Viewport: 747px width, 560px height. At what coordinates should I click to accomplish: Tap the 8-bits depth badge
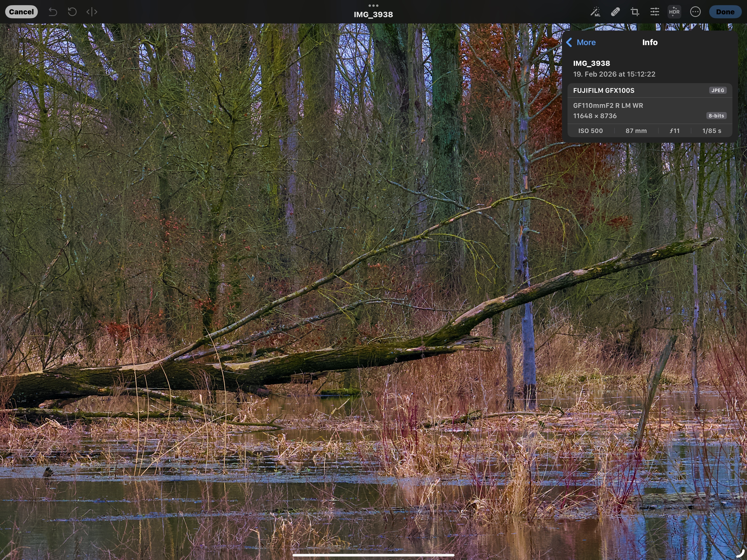[716, 116]
